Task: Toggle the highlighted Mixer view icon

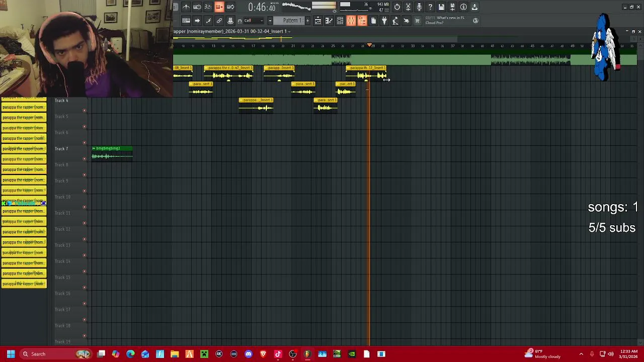Action: (351, 21)
